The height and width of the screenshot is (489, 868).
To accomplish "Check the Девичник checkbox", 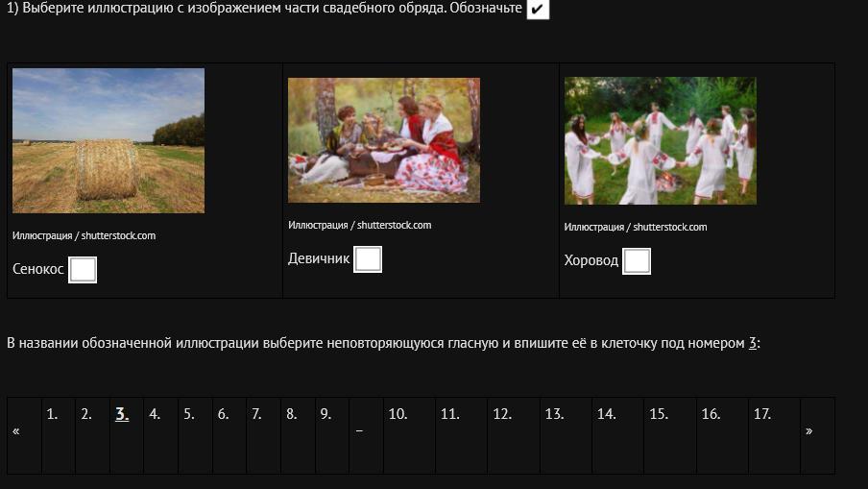I will pyautogui.click(x=368, y=259).
